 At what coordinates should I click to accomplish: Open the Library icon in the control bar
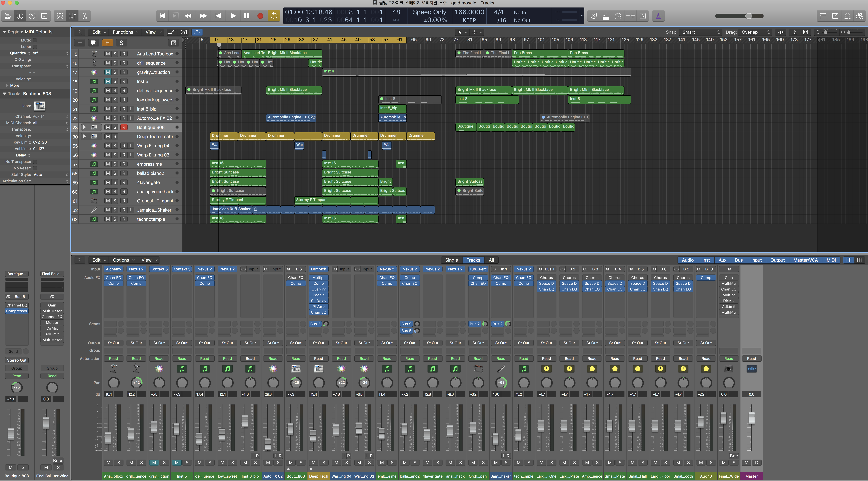coord(7,16)
